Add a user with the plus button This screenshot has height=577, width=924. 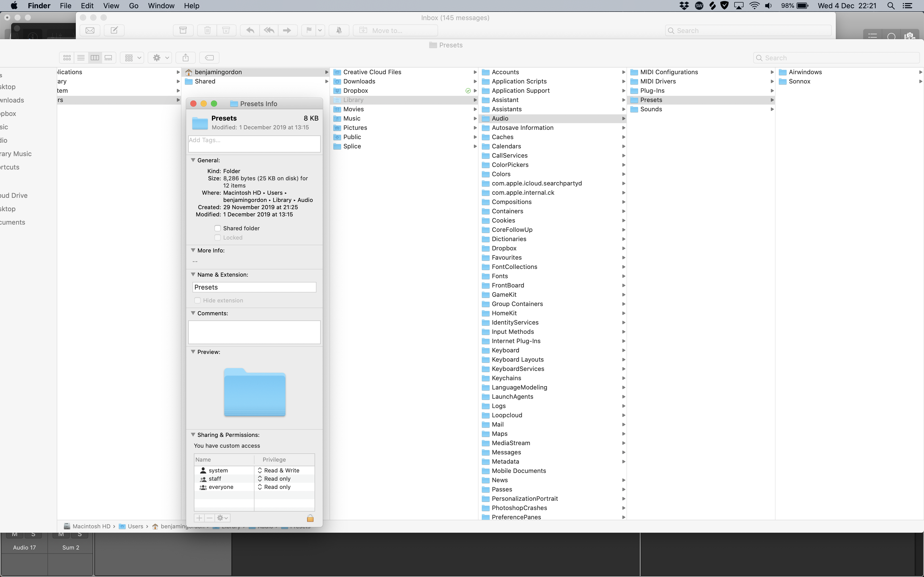[x=199, y=518]
